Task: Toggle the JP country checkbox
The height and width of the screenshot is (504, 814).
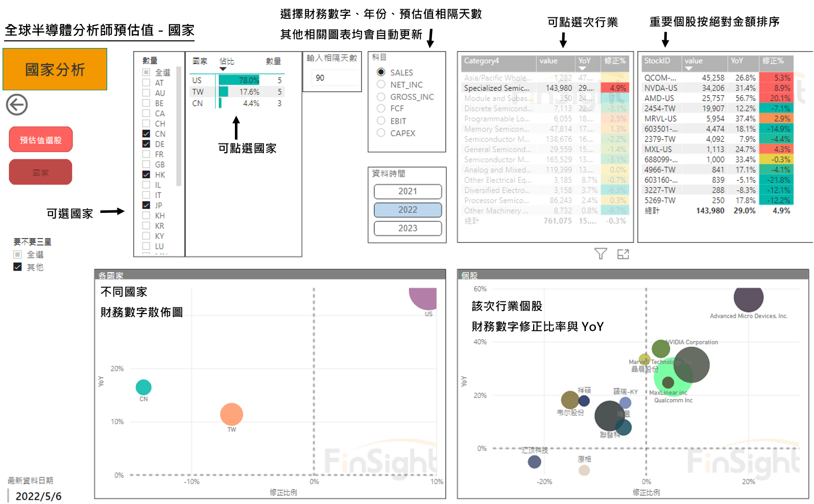Action: (147, 205)
